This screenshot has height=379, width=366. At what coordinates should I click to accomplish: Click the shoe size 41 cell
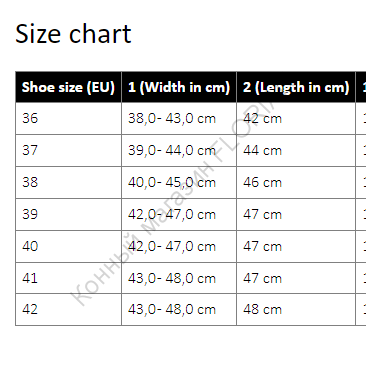pos(68,278)
